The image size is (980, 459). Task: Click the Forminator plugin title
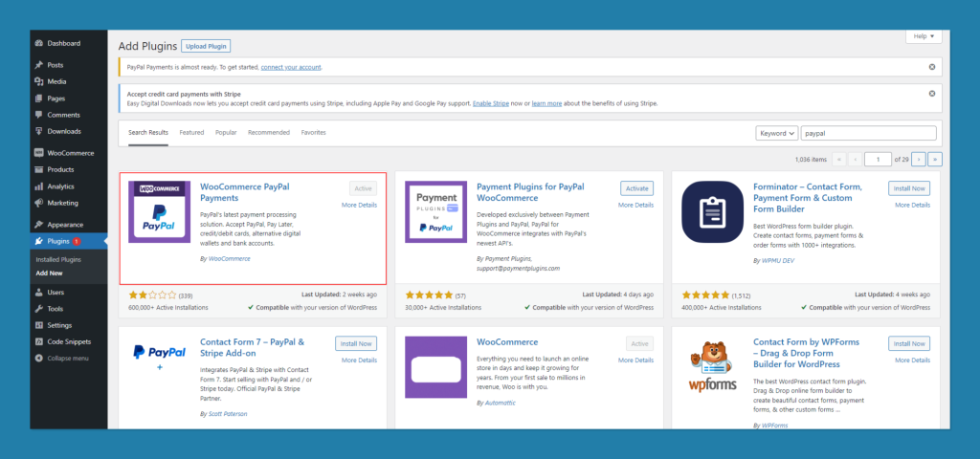(x=808, y=198)
